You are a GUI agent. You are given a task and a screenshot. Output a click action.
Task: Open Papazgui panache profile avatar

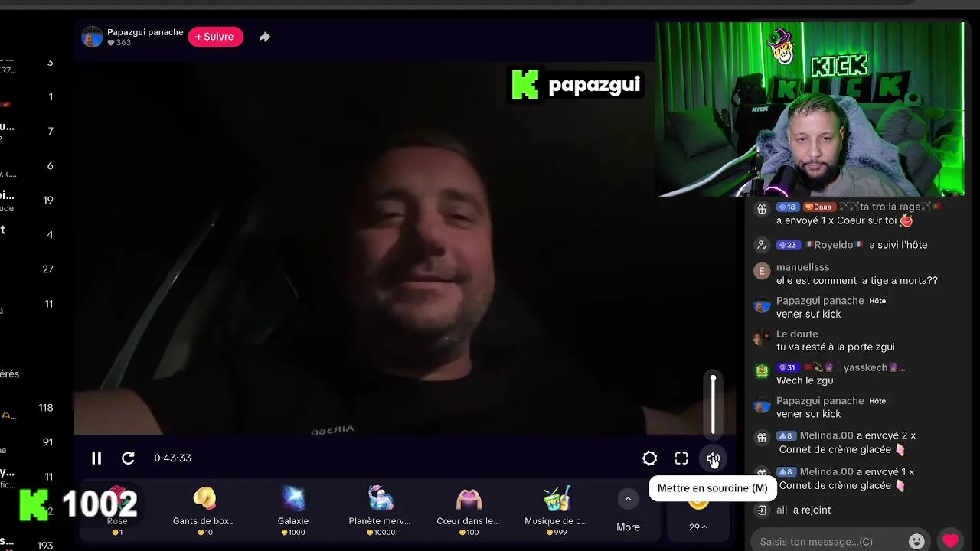[x=93, y=37]
